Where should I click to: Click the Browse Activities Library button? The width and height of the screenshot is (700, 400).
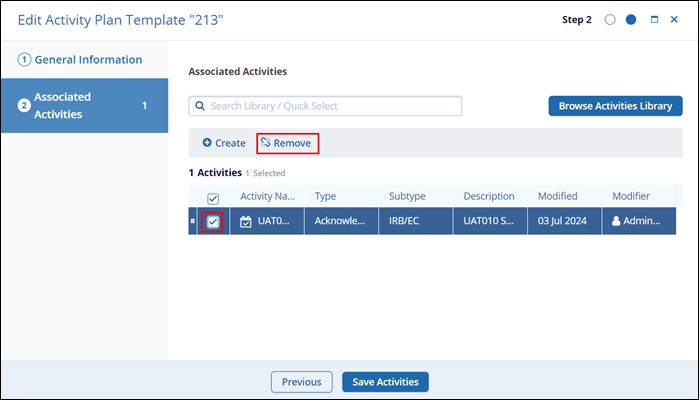click(x=615, y=105)
